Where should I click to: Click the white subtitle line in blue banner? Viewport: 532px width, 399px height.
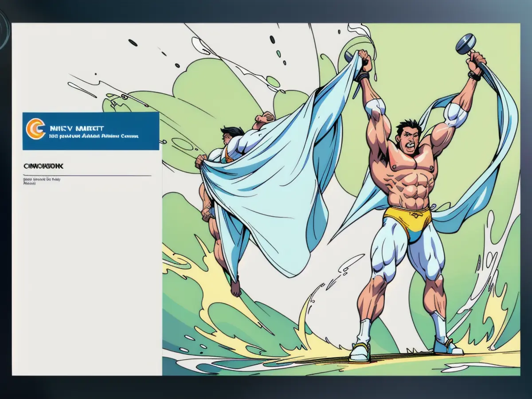point(93,137)
